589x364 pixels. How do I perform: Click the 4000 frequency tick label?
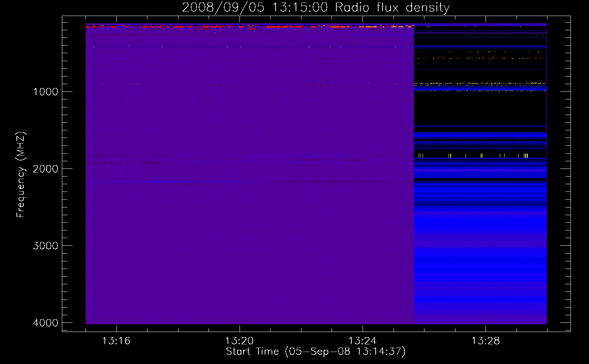46,323
